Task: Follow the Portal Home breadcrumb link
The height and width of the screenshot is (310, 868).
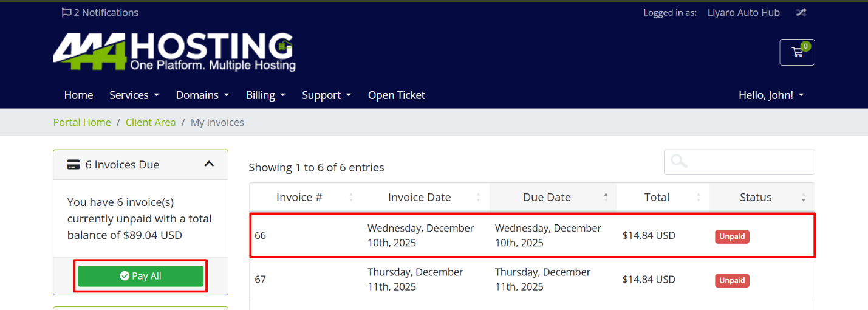Action: (x=82, y=122)
